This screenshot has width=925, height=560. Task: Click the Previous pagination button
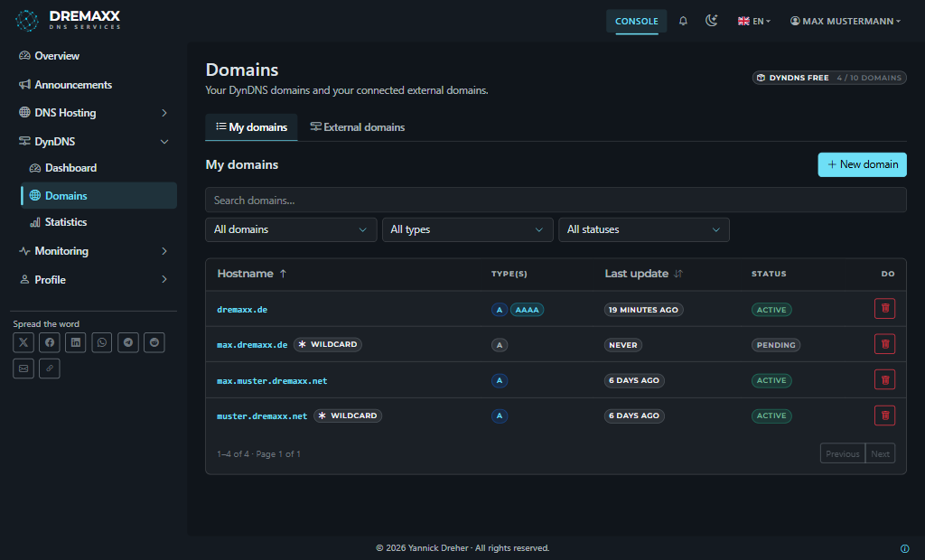pos(843,453)
